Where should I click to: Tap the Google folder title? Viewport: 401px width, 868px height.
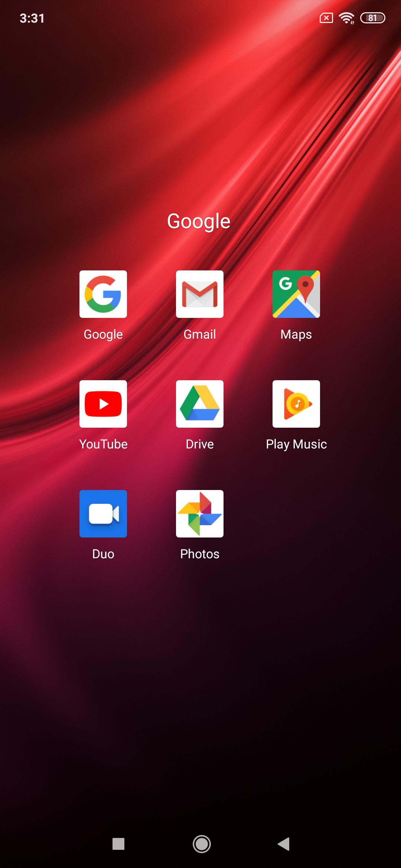pyautogui.click(x=199, y=222)
